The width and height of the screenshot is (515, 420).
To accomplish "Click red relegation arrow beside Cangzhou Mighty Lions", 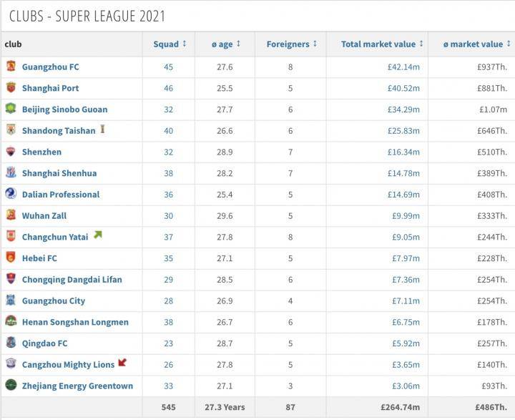I will 122,363.
